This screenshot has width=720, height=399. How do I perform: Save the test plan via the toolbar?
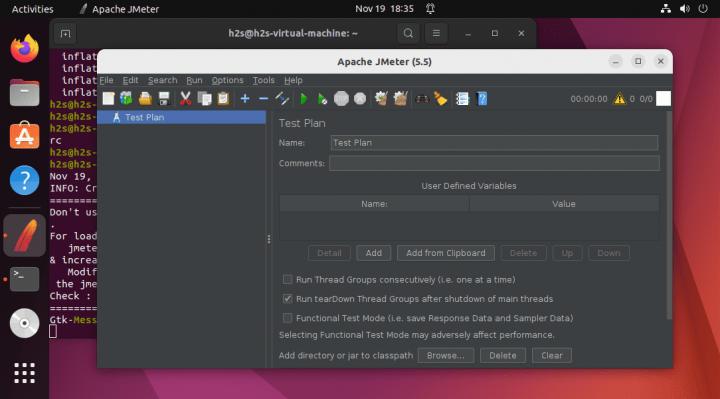[x=164, y=99]
